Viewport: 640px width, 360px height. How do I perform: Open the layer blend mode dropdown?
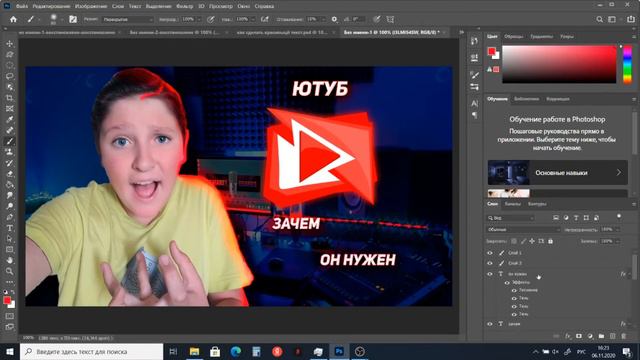pyautogui.click(x=524, y=229)
